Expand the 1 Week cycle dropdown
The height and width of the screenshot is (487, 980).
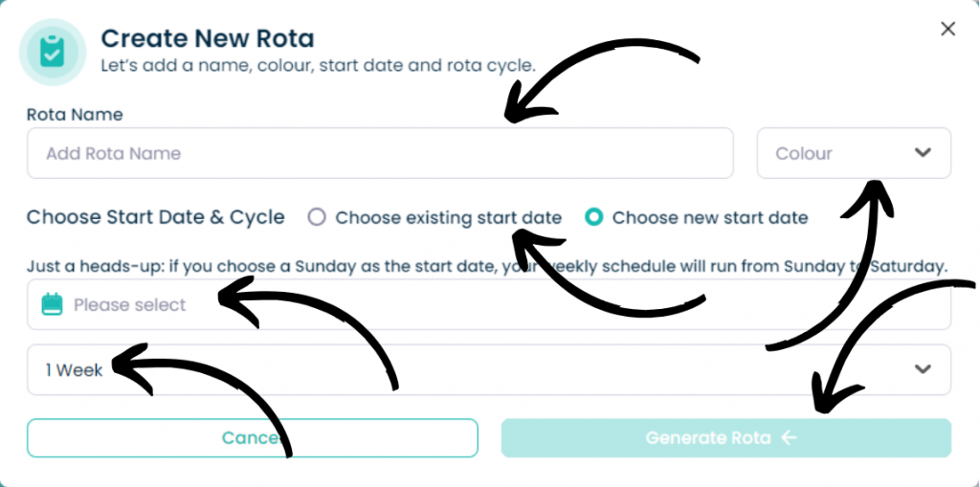[489, 369]
